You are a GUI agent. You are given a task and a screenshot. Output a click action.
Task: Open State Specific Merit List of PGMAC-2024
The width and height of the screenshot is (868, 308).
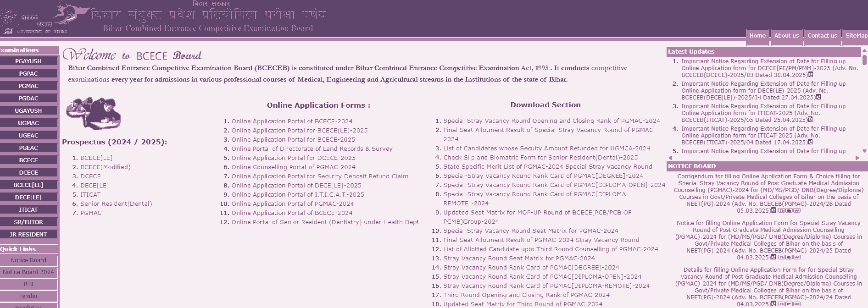click(547, 166)
